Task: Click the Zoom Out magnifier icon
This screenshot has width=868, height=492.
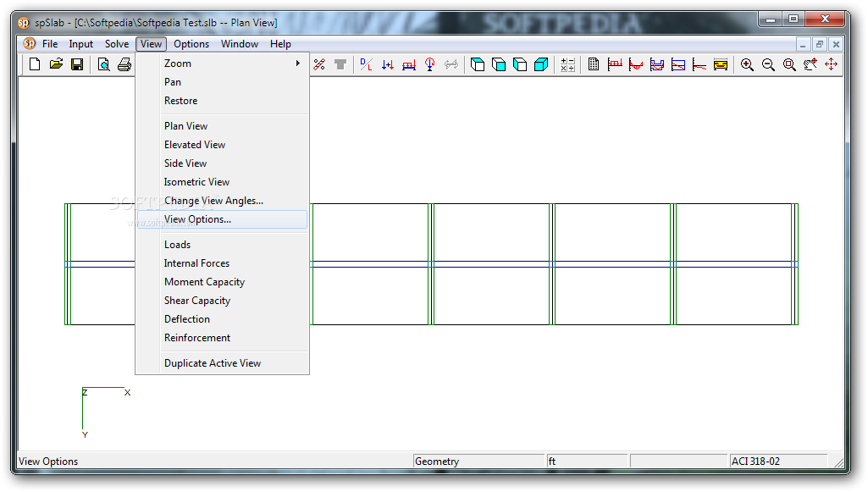Action: tap(768, 64)
